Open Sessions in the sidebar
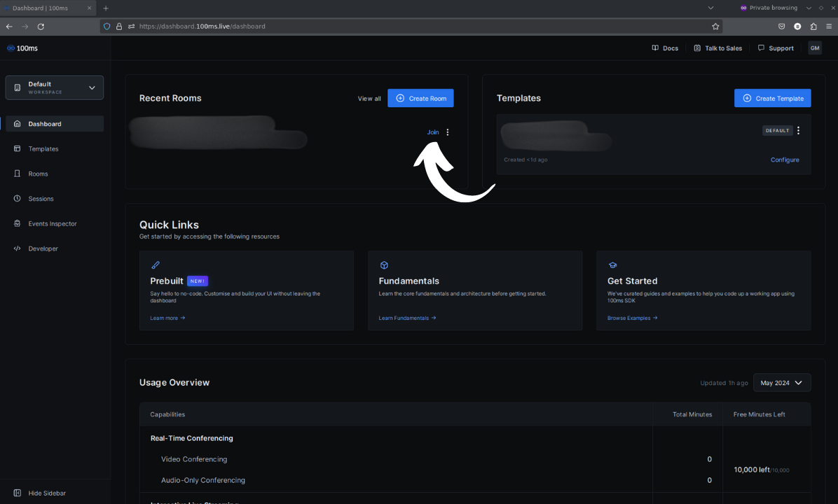The width and height of the screenshot is (838, 504). 53,199
